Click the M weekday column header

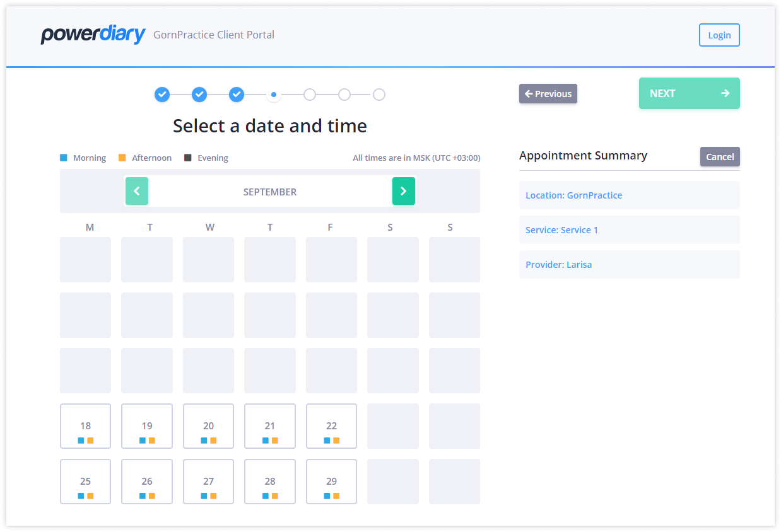tap(90, 228)
